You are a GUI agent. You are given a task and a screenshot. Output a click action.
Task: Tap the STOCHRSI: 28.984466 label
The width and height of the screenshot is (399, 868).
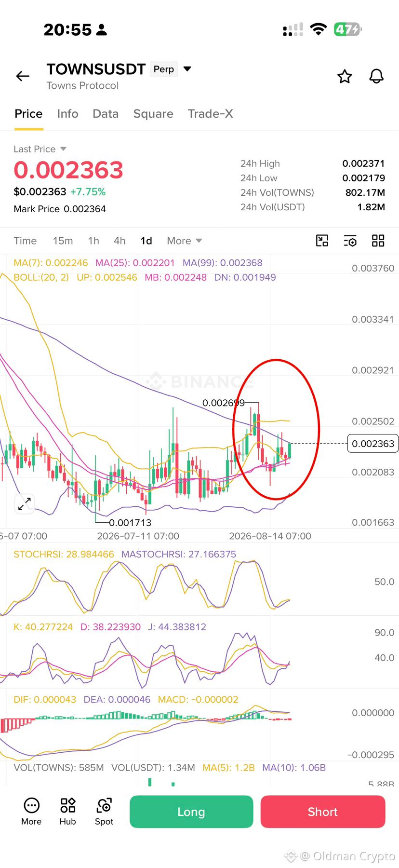[x=64, y=554]
